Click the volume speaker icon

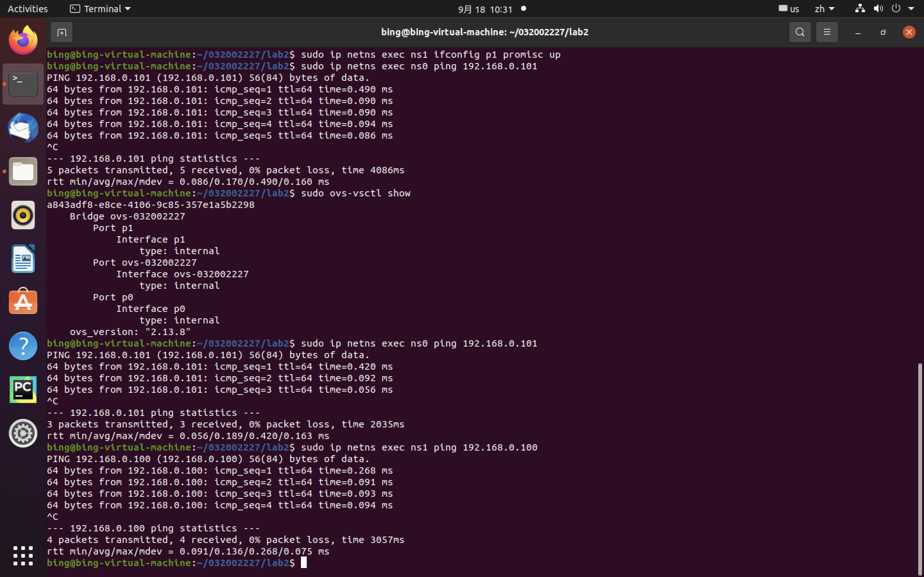coord(878,9)
